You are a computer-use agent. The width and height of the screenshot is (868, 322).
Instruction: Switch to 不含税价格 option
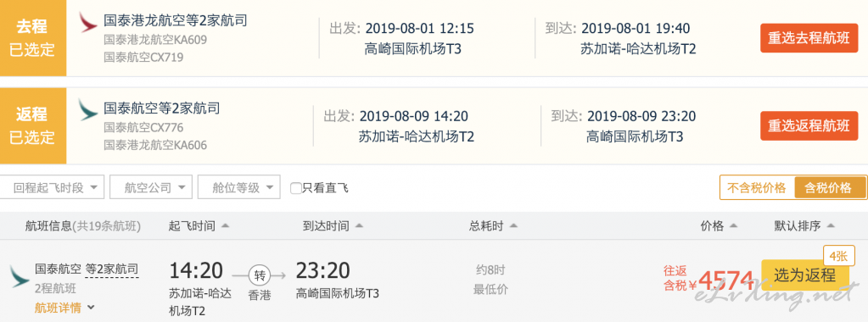point(756,187)
